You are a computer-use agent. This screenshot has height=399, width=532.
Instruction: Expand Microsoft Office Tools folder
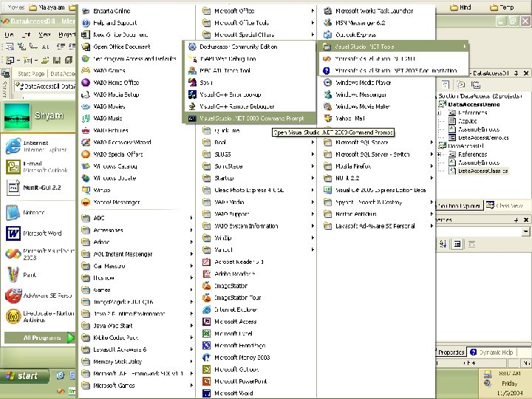click(258, 23)
